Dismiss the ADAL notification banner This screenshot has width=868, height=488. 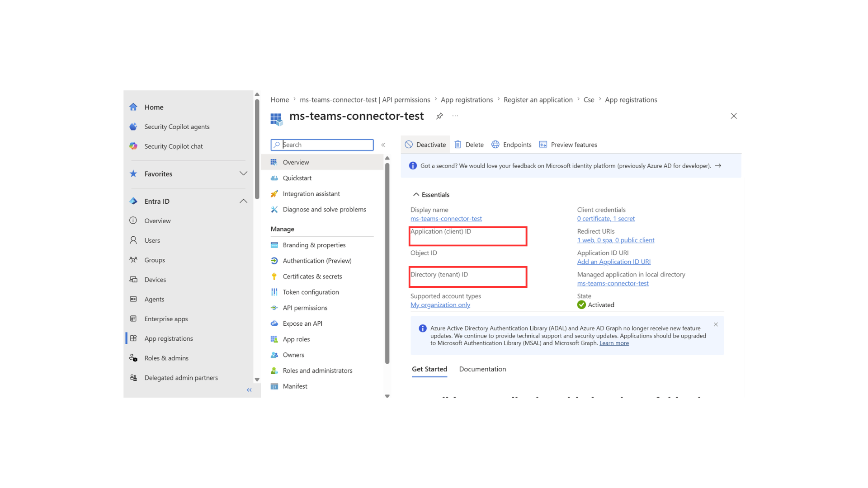(x=716, y=324)
